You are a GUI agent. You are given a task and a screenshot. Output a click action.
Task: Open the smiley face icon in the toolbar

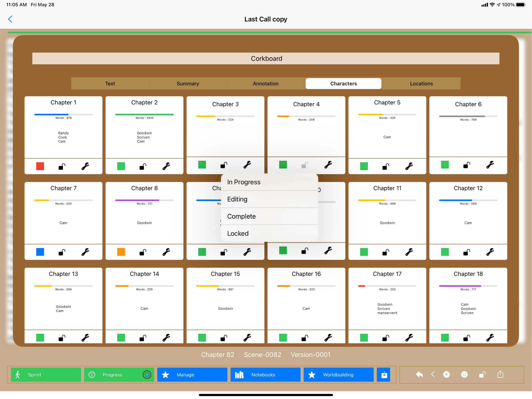point(464,374)
